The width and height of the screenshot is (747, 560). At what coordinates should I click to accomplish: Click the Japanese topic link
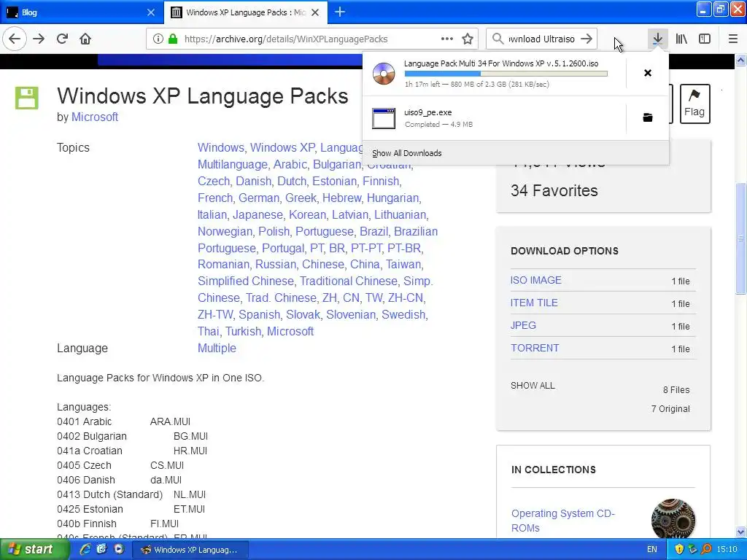point(258,215)
